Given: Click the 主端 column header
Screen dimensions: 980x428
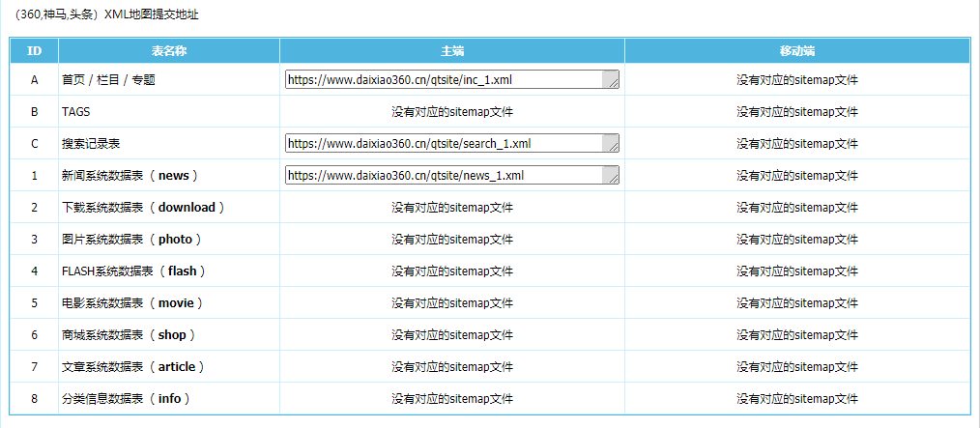Looking at the screenshot, I should [452, 50].
